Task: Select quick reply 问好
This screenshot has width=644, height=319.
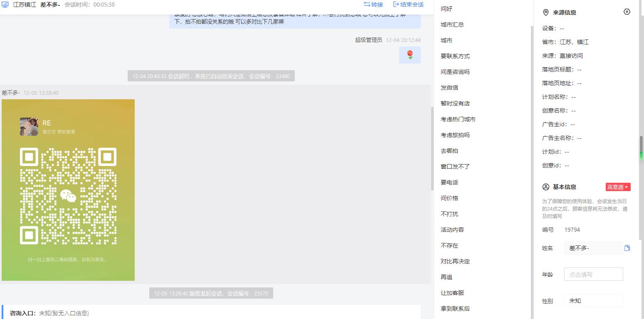Action: click(x=447, y=9)
